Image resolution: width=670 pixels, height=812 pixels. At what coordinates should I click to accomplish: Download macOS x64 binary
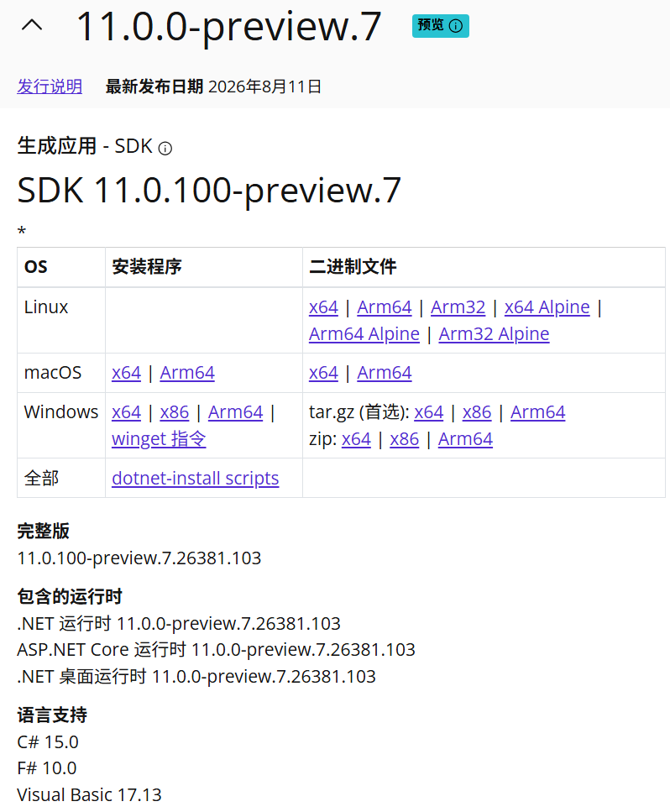click(x=323, y=373)
